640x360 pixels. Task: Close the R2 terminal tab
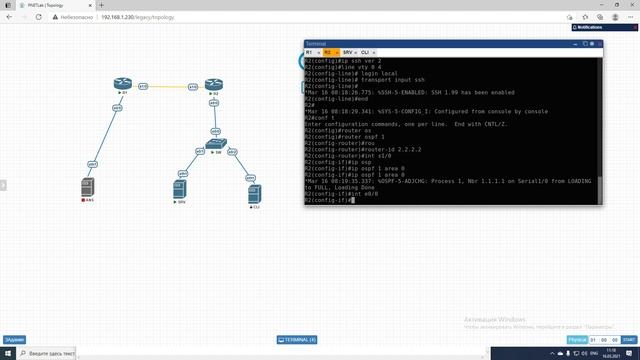coord(337,53)
